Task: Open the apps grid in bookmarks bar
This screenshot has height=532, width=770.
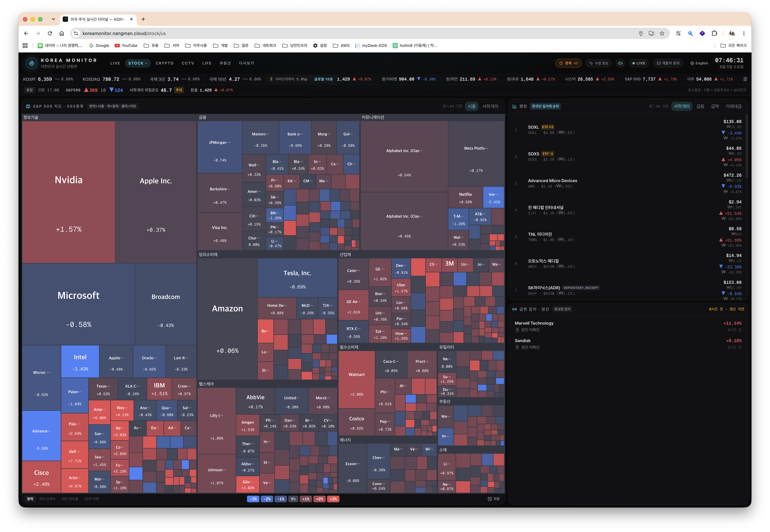Action: click(x=25, y=46)
